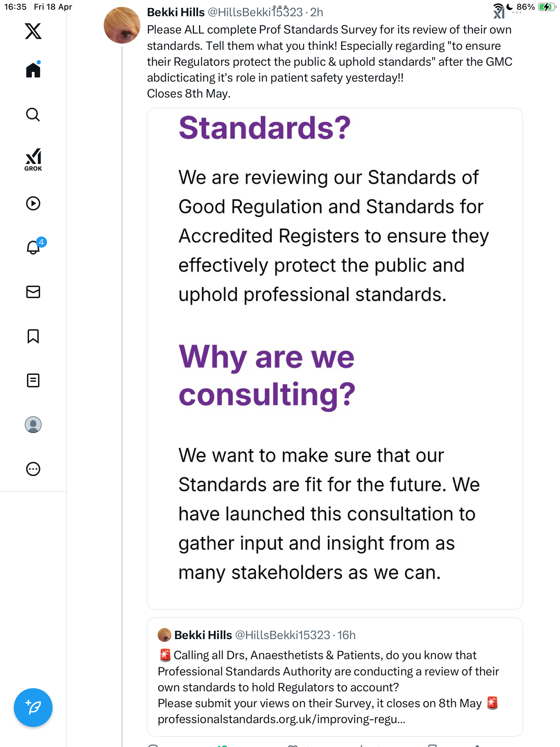Open Messages envelope icon
The width and height of the screenshot is (560, 747).
pyautogui.click(x=33, y=292)
